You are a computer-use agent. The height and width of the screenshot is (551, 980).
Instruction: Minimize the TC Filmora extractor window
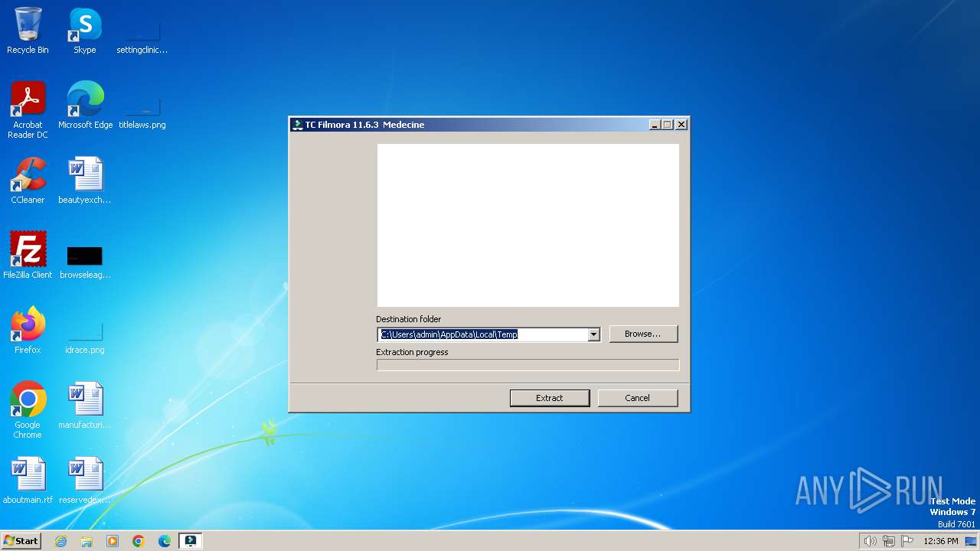[x=655, y=125]
